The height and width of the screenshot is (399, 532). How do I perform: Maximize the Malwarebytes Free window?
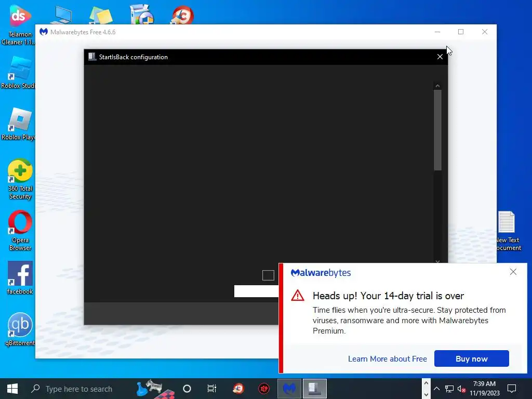[461, 32]
